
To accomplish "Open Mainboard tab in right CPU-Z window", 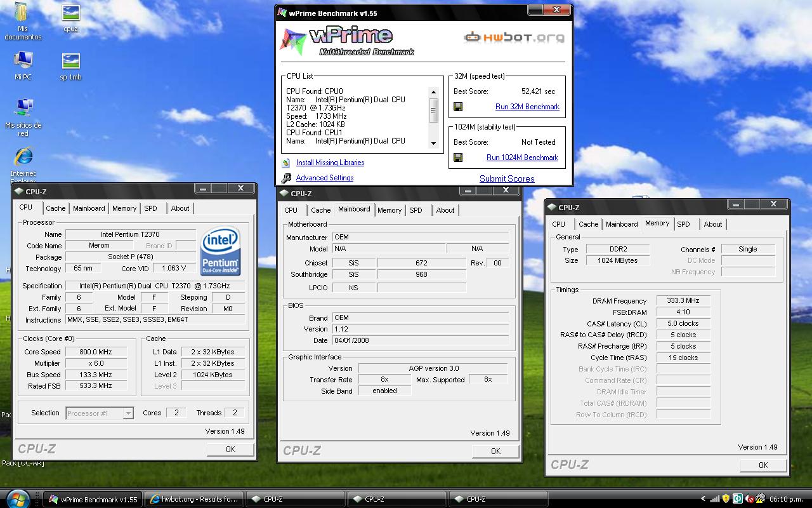I will coord(622,224).
